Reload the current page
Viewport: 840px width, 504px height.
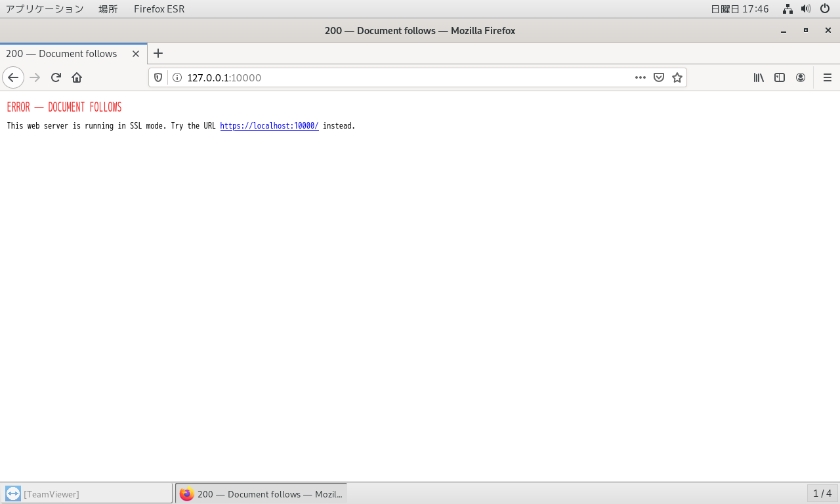56,77
